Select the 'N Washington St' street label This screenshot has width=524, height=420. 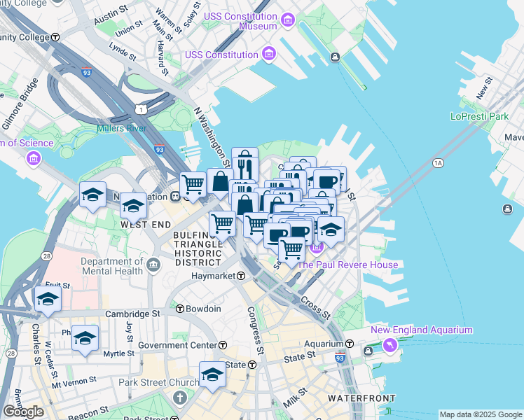[212, 137]
